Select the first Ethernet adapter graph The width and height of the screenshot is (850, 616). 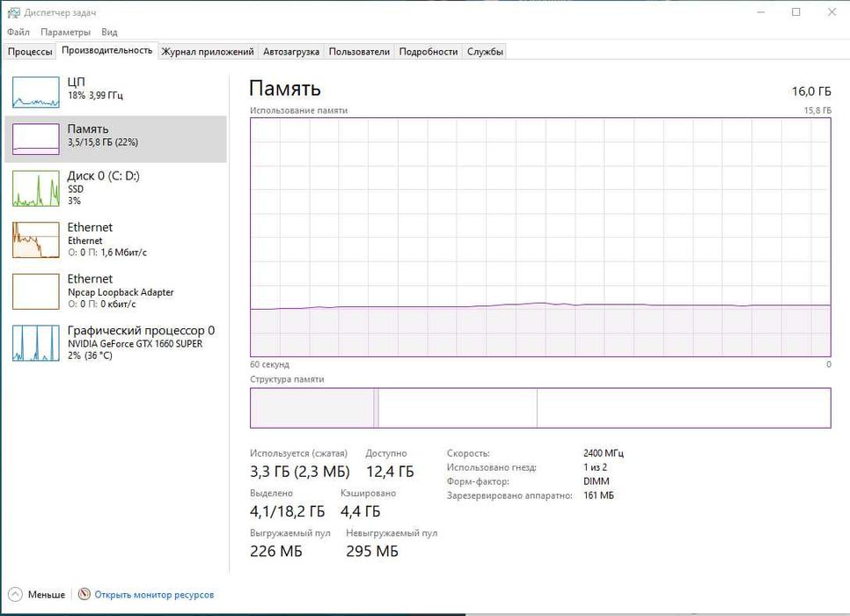(x=36, y=239)
